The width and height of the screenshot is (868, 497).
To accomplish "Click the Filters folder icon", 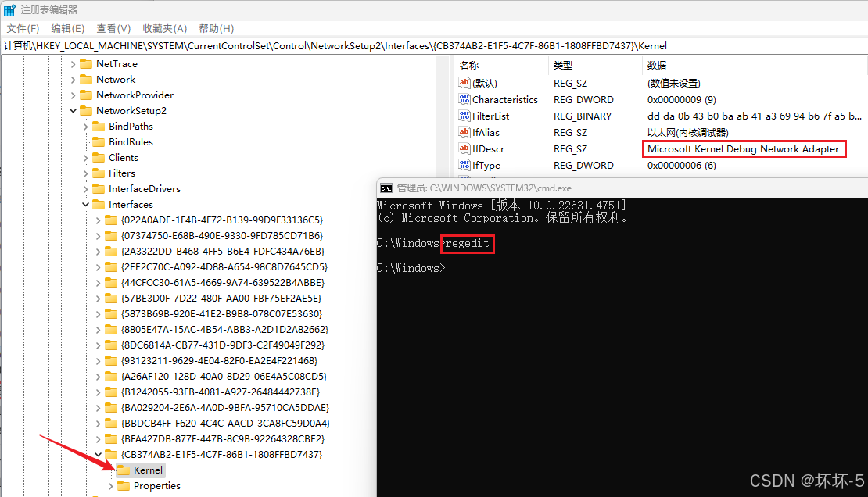I will point(99,173).
